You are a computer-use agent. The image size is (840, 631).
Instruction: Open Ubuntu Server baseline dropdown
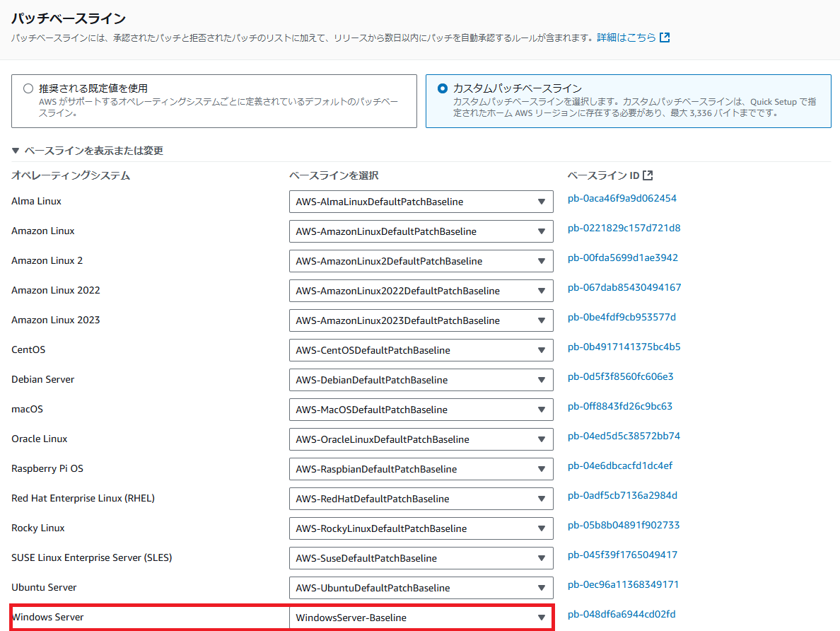click(x=421, y=588)
